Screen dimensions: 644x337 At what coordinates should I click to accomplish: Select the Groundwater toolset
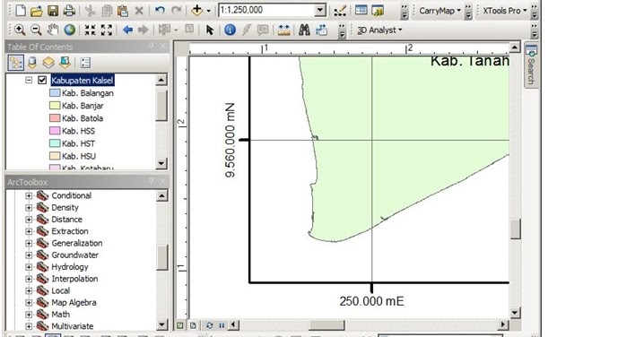[74, 255]
